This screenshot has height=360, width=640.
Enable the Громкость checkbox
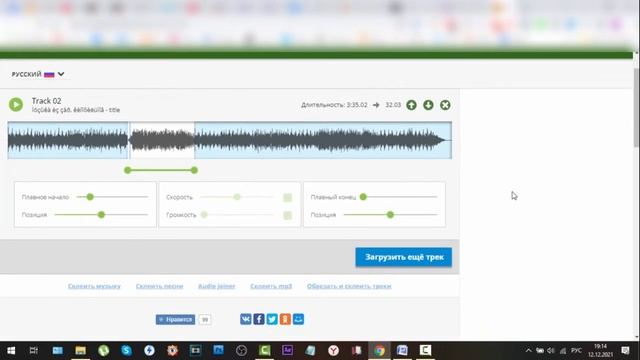coord(287,215)
